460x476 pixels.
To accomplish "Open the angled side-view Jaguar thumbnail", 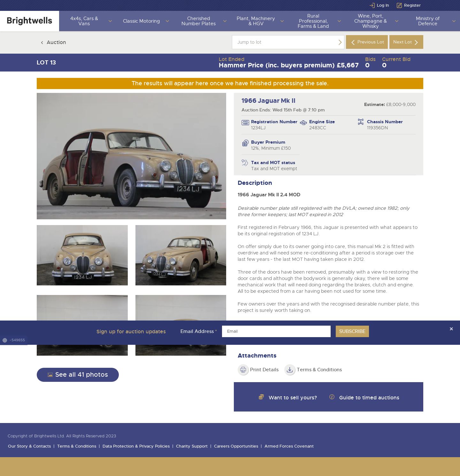I will pyautogui.click(x=180, y=255).
